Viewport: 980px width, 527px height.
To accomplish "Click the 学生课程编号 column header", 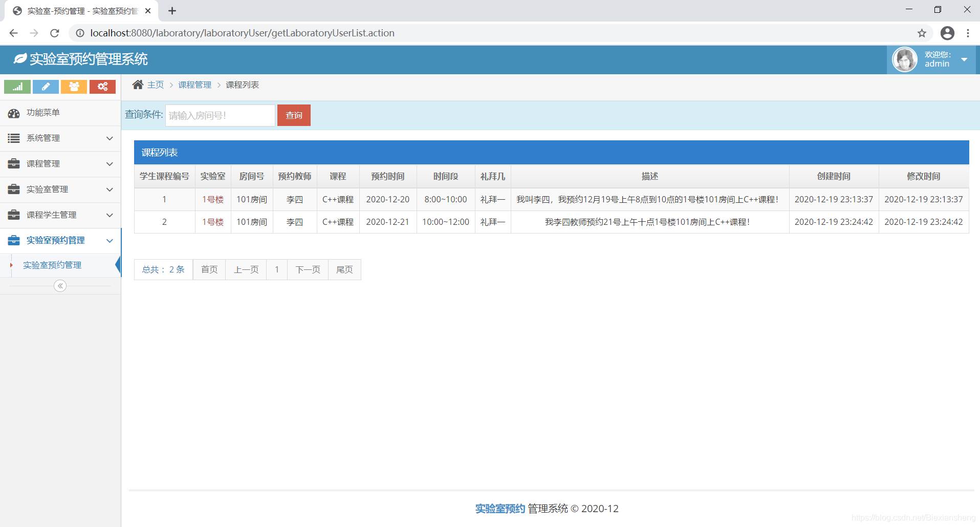I will [x=164, y=177].
